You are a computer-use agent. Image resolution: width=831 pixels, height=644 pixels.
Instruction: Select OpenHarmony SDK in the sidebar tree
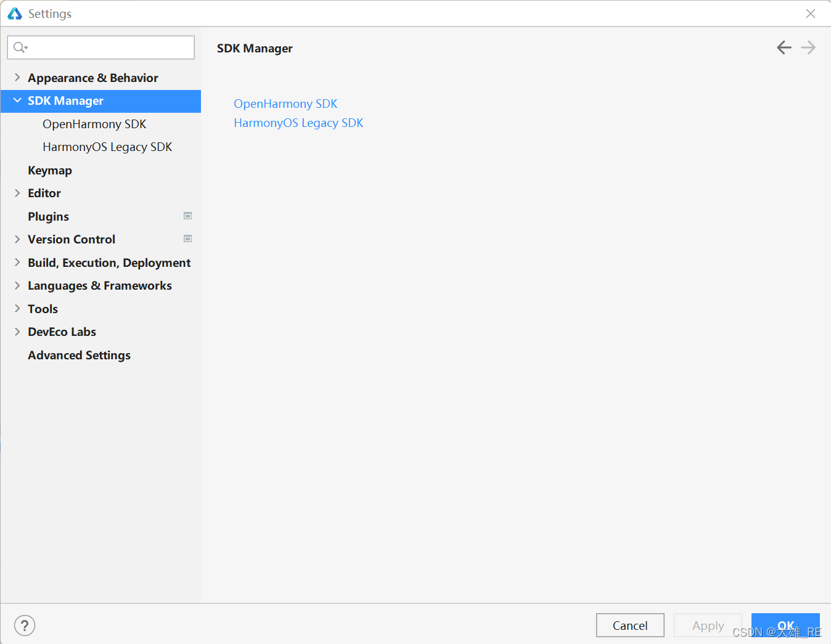click(100, 124)
